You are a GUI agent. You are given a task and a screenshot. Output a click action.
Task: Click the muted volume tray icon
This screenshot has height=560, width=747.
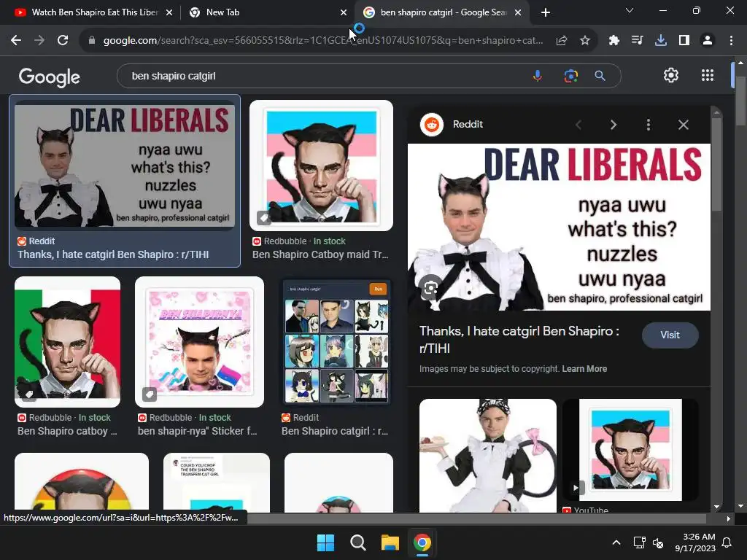(x=658, y=542)
